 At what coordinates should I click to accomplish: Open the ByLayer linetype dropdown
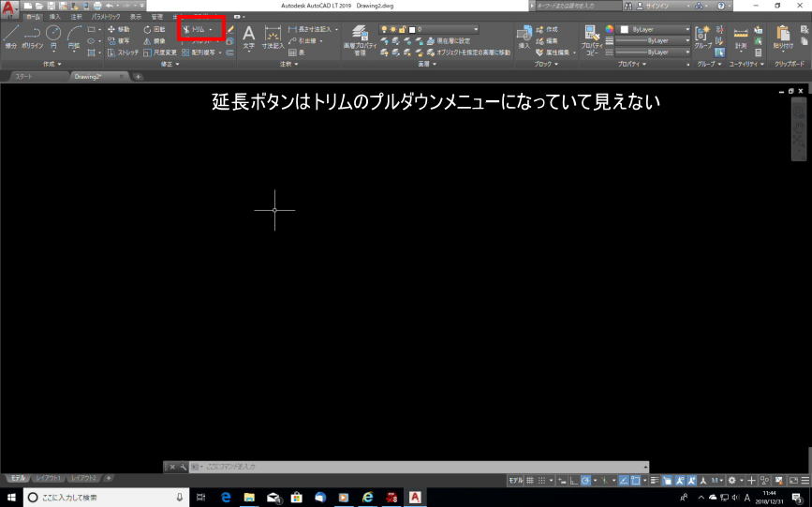[653, 52]
